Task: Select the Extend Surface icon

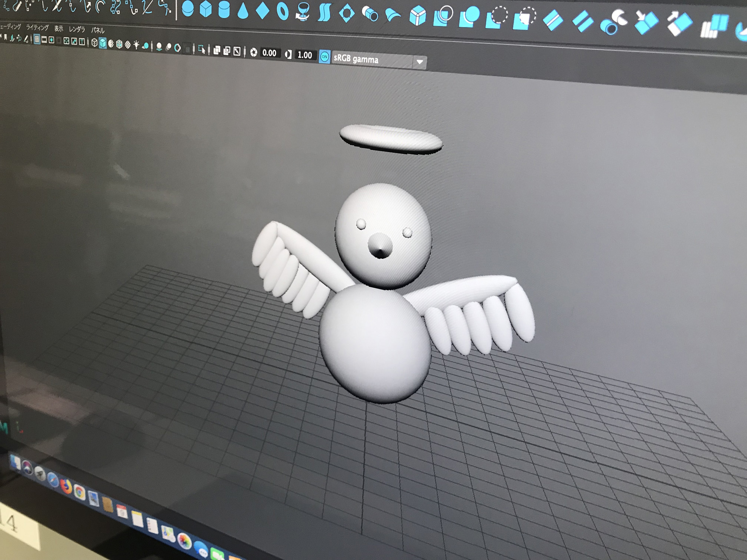Action: [x=680, y=24]
